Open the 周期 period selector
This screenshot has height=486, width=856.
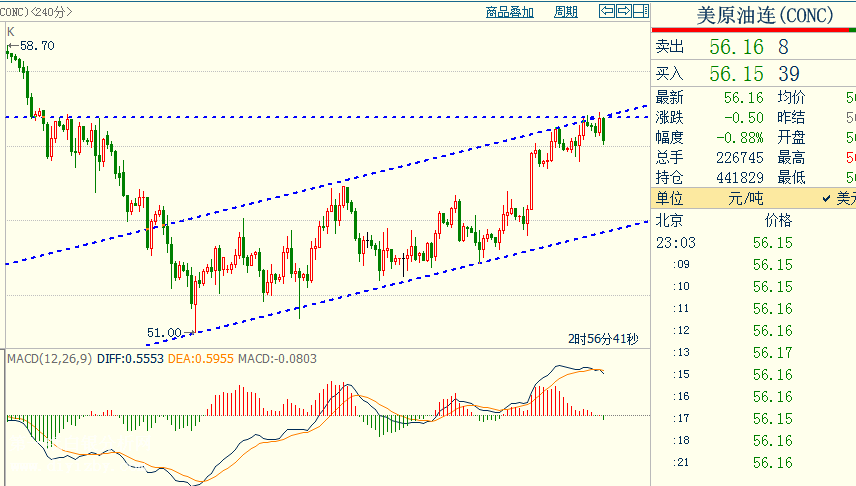566,12
